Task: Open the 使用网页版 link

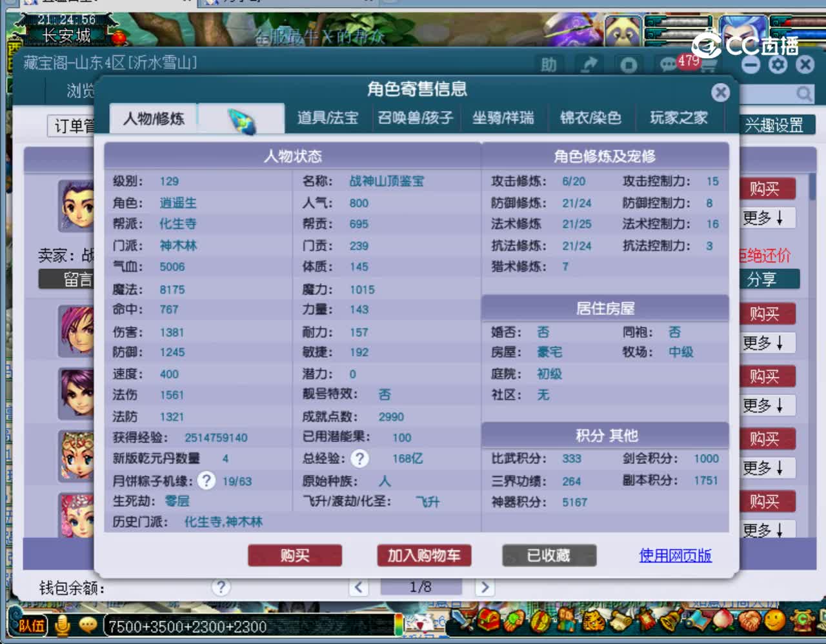Action: [675, 555]
